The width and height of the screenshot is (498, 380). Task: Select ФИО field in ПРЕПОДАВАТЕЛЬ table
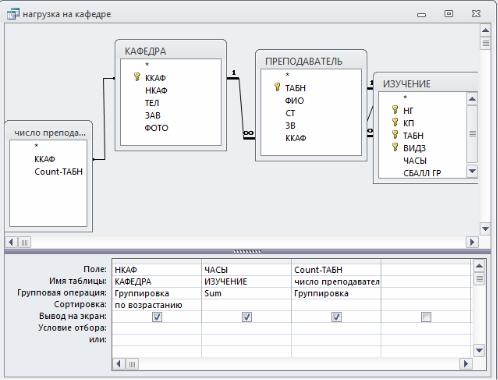tap(294, 100)
